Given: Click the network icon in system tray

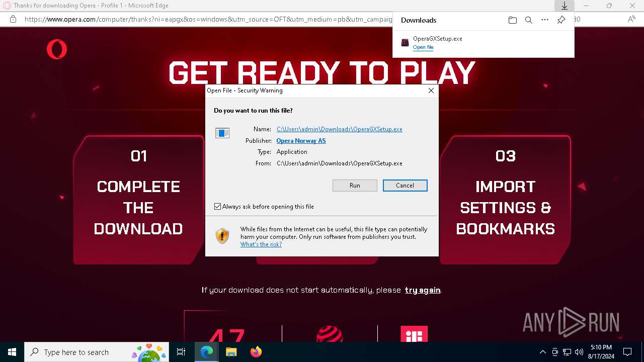Looking at the screenshot, I should point(567,352).
